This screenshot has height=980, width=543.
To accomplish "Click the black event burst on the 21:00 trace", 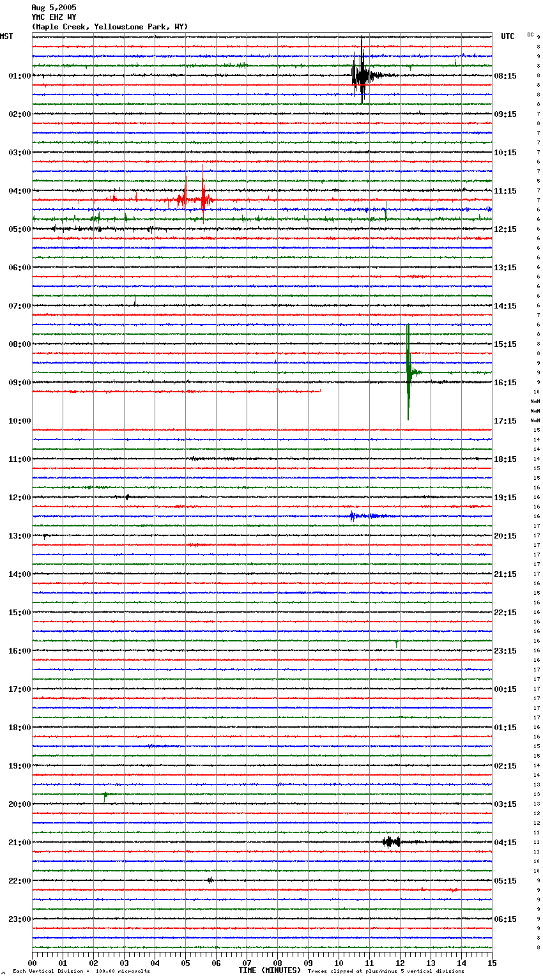I will tap(391, 842).
